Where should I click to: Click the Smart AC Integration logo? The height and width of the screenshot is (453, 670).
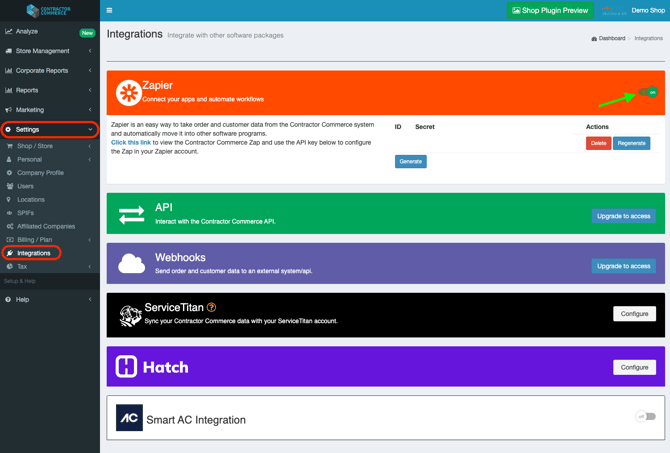click(129, 418)
